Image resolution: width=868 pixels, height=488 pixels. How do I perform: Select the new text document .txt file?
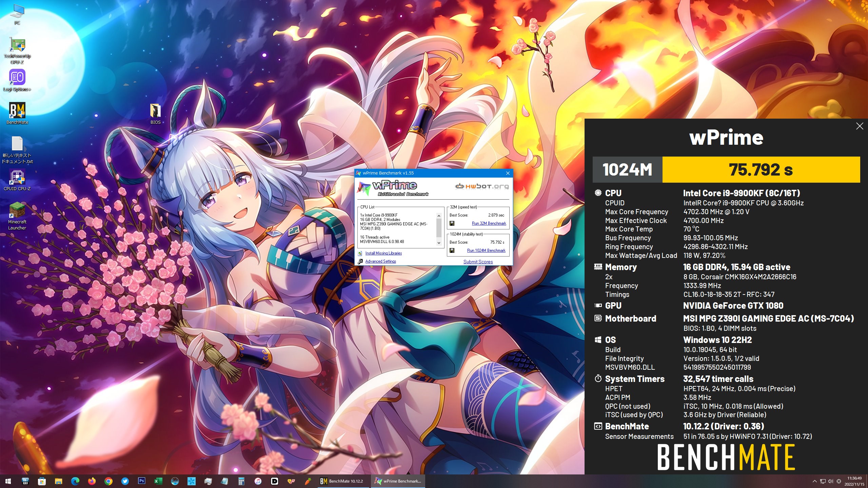(17, 150)
